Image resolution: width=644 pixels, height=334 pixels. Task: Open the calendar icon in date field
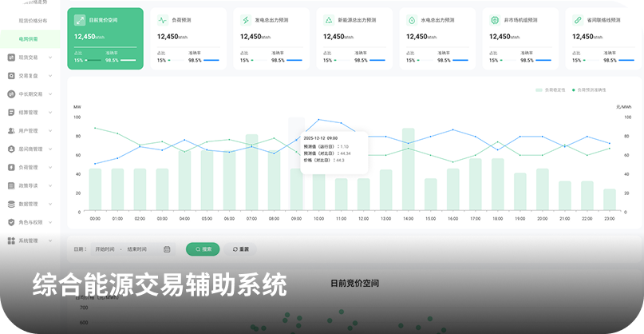pyautogui.click(x=167, y=249)
